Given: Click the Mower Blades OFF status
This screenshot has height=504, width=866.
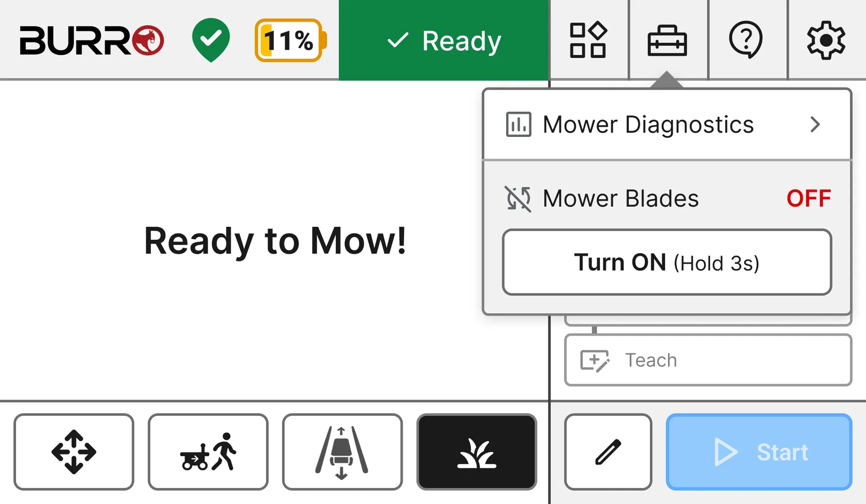Looking at the screenshot, I should point(808,198).
